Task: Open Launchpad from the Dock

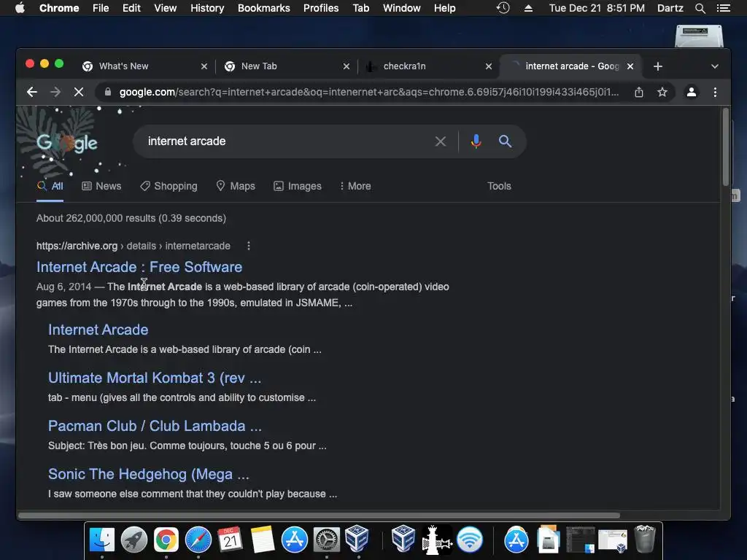Action: 134,540
